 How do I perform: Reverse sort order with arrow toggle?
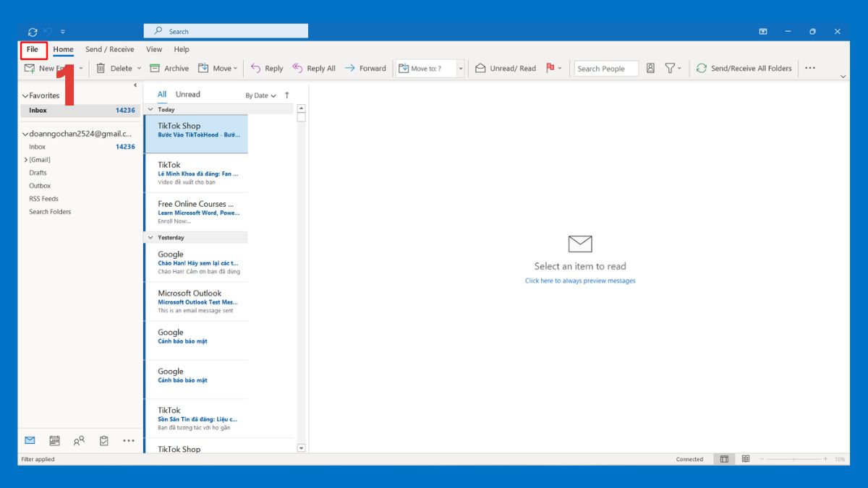coord(287,95)
